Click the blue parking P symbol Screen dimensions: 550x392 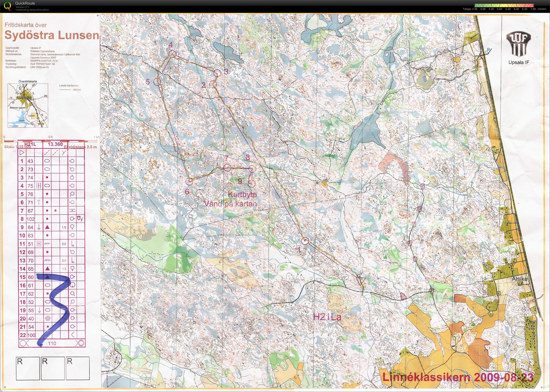coord(488,50)
